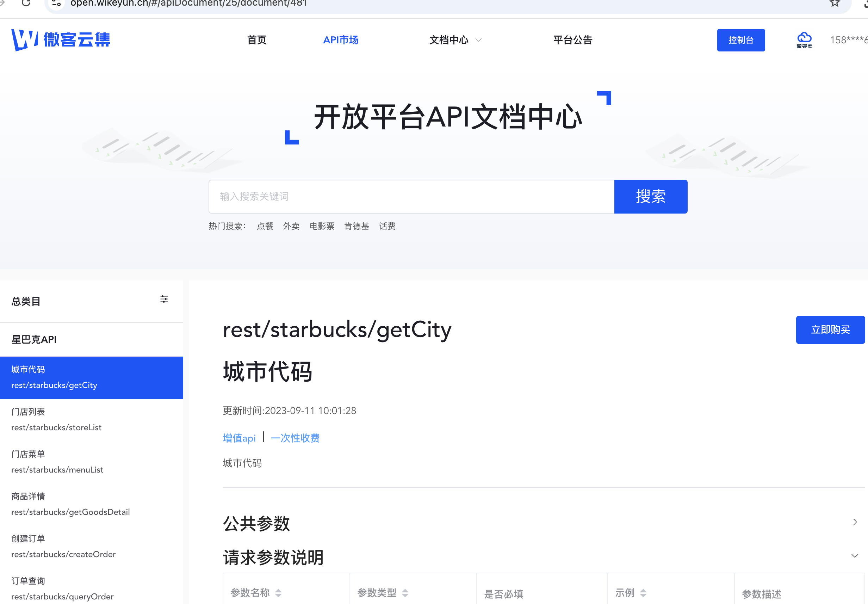Open the API市场 navigation tab
Image resolution: width=868 pixels, height=604 pixels.
pos(341,40)
